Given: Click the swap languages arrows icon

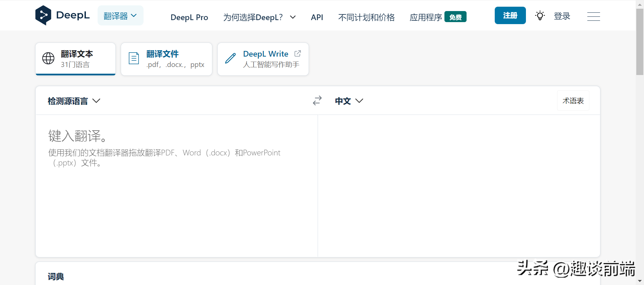Looking at the screenshot, I should coord(317,100).
